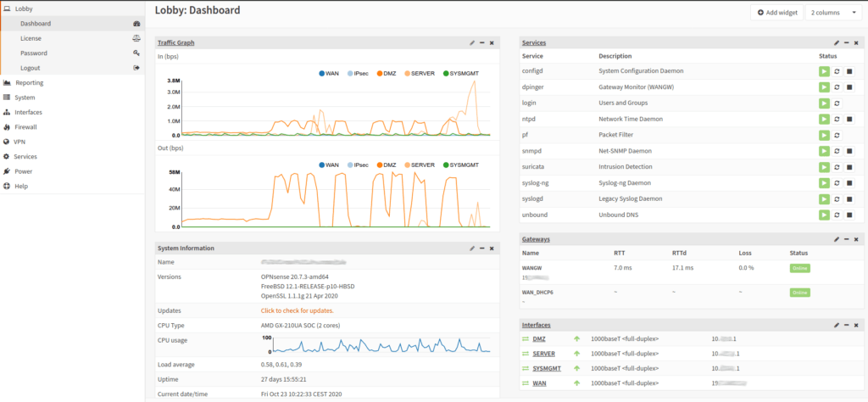The image size is (868, 402).
Task: Restart the configd service
Action: pyautogui.click(x=837, y=71)
